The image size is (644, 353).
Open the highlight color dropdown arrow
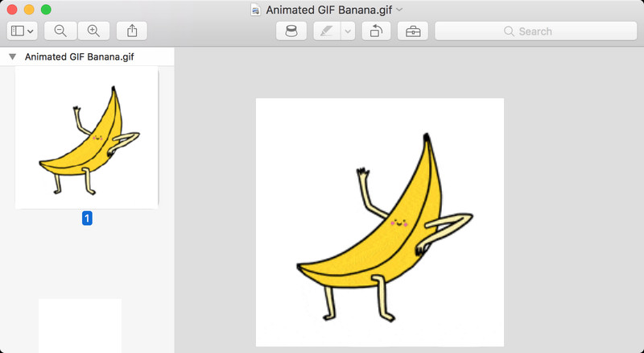348,31
